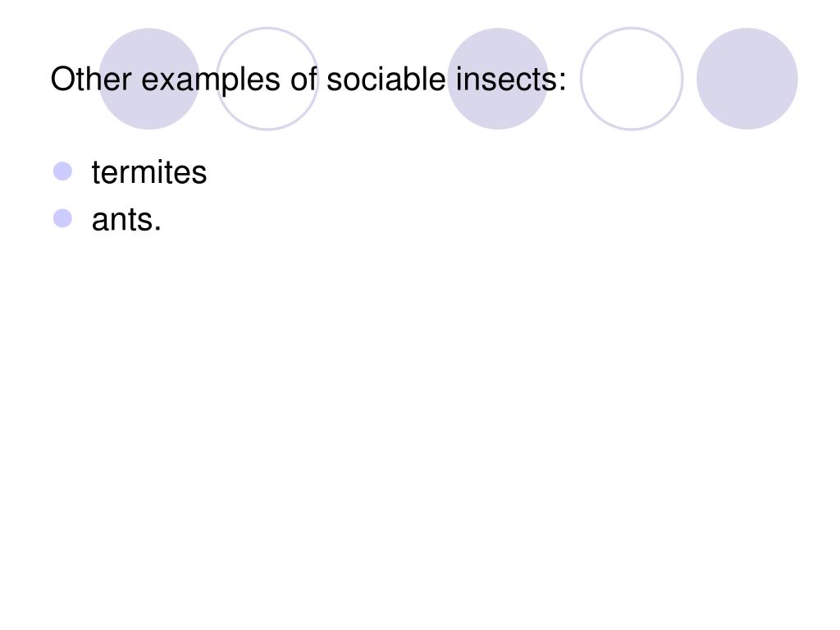Click the empty outlined circle after the title
The image size is (840, 630).
tap(632, 79)
